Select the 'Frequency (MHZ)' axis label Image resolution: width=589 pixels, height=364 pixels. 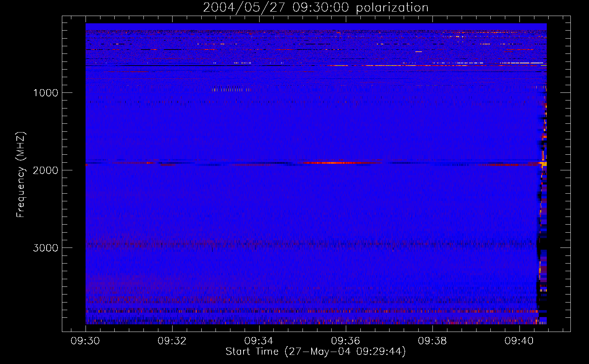click(21, 175)
